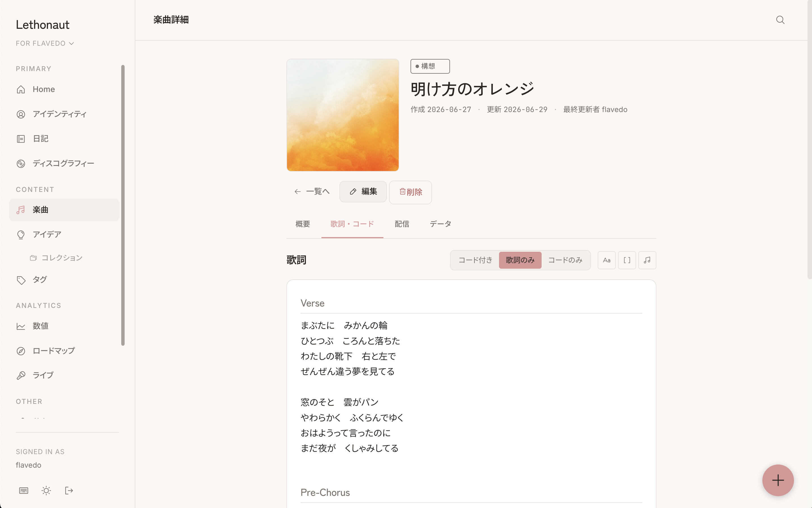Click the 最終更新者 flavedo text

(x=595, y=110)
